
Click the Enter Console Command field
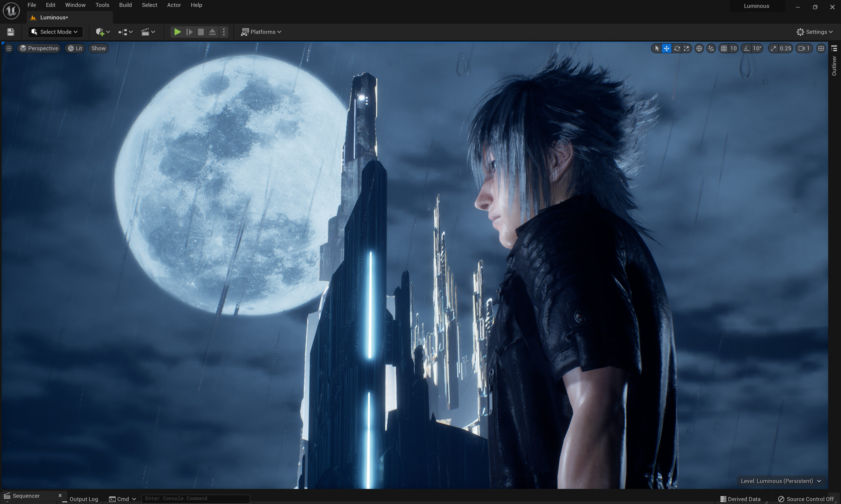point(196,498)
